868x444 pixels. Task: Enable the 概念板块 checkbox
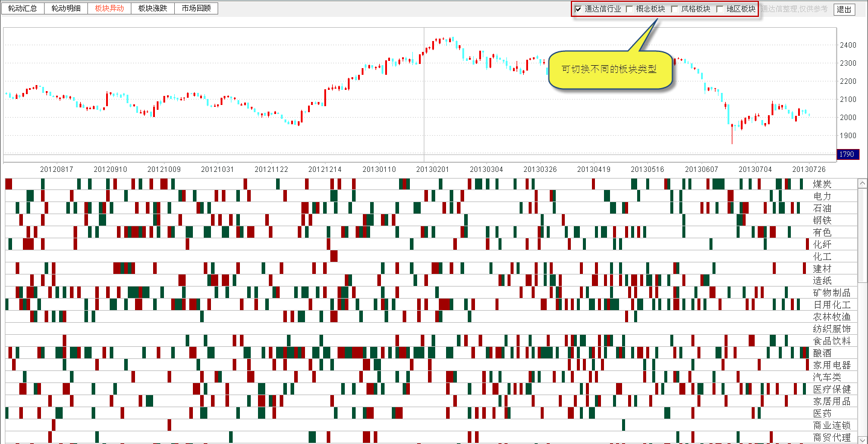click(x=630, y=9)
